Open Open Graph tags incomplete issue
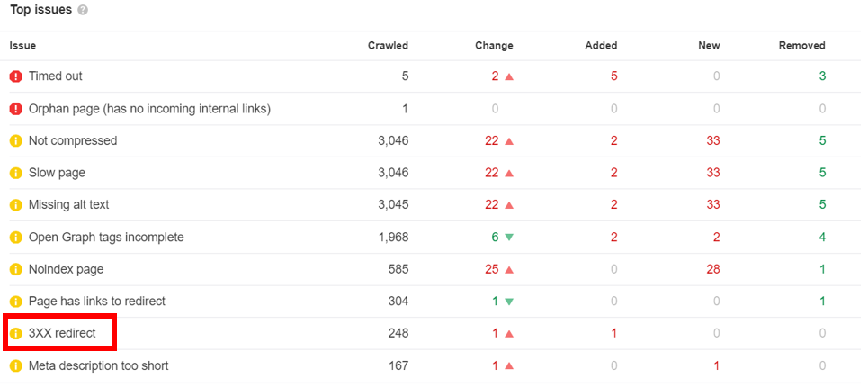This screenshot has height=387, width=868. pyautogui.click(x=106, y=238)
